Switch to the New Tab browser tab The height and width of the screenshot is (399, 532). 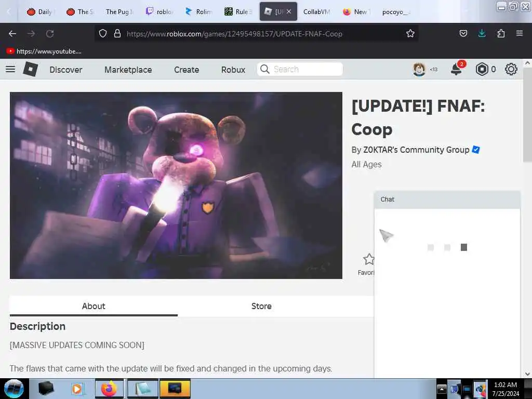(355, 11)
